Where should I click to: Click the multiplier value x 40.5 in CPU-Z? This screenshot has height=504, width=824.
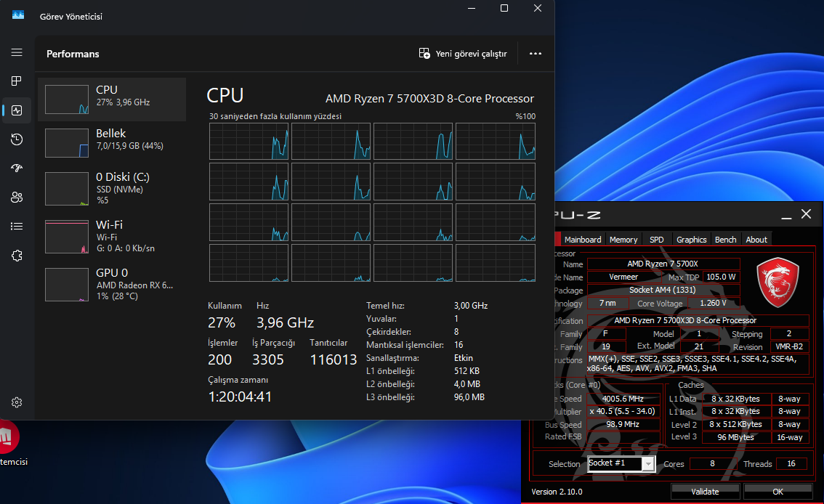tap(623, 411)
